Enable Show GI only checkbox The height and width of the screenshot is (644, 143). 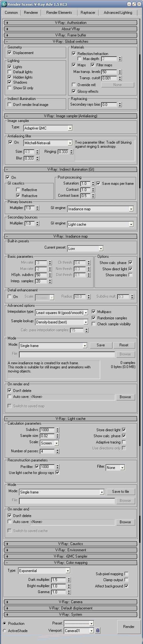click(x=9, y=88)
